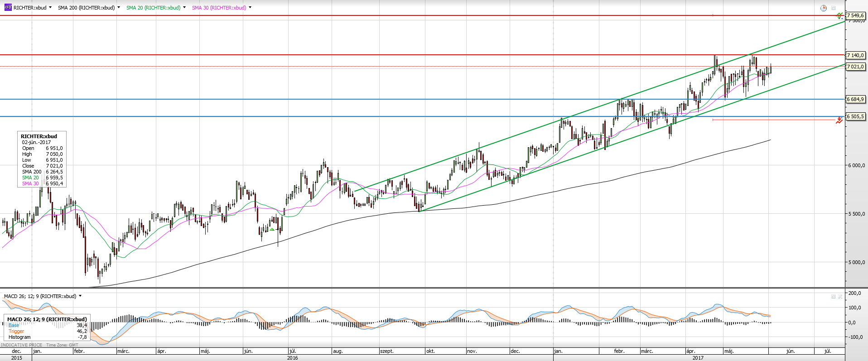Viewport: 868px width, 361px height.
Task: Click the green buy order marker icon
Action: tap(839, 15)
